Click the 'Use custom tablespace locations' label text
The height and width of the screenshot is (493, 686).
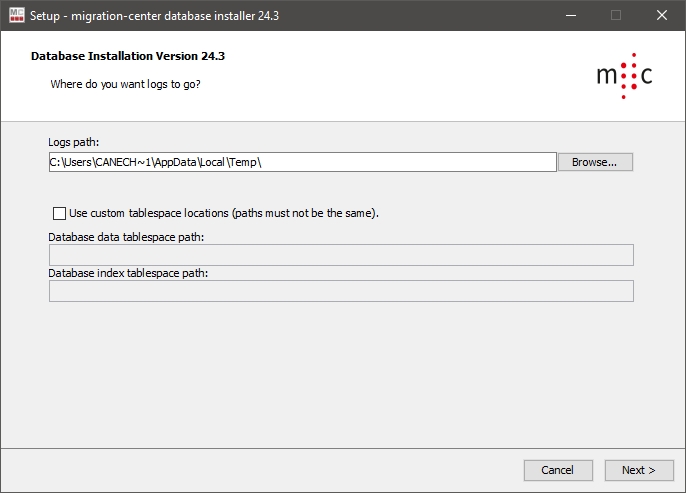224,213
